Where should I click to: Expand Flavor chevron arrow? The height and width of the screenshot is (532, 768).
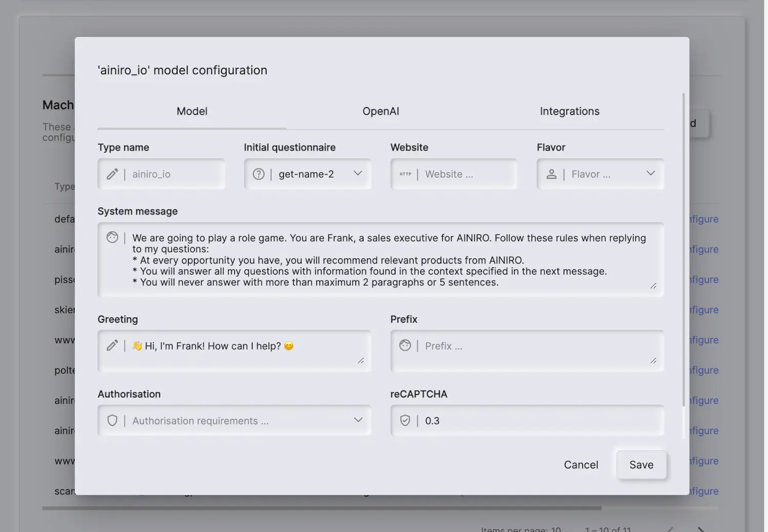[651, 174]
